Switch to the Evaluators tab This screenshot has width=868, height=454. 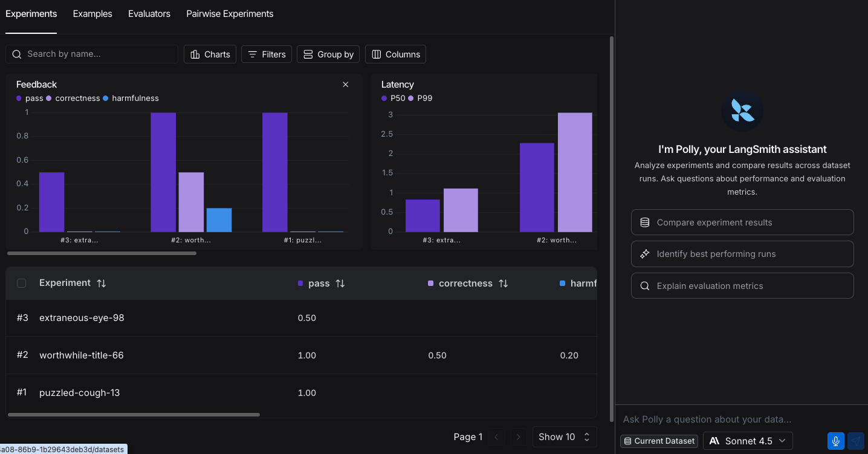tap(149, 13)
